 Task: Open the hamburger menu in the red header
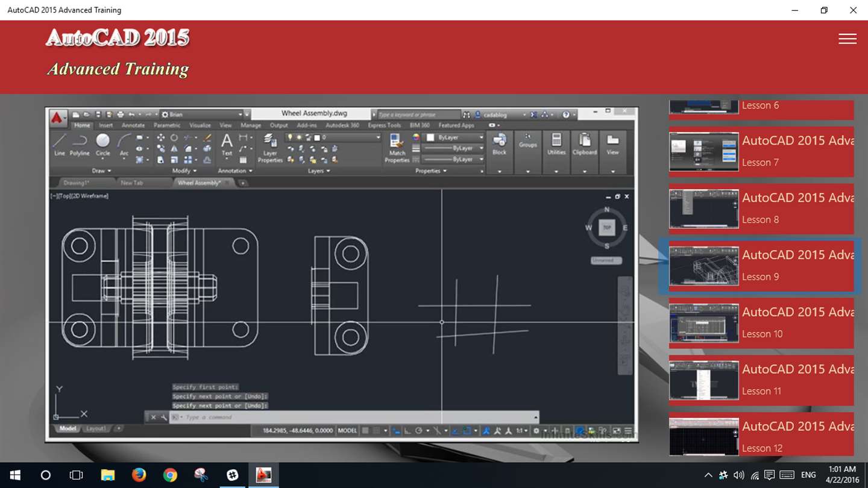[847, 39]
